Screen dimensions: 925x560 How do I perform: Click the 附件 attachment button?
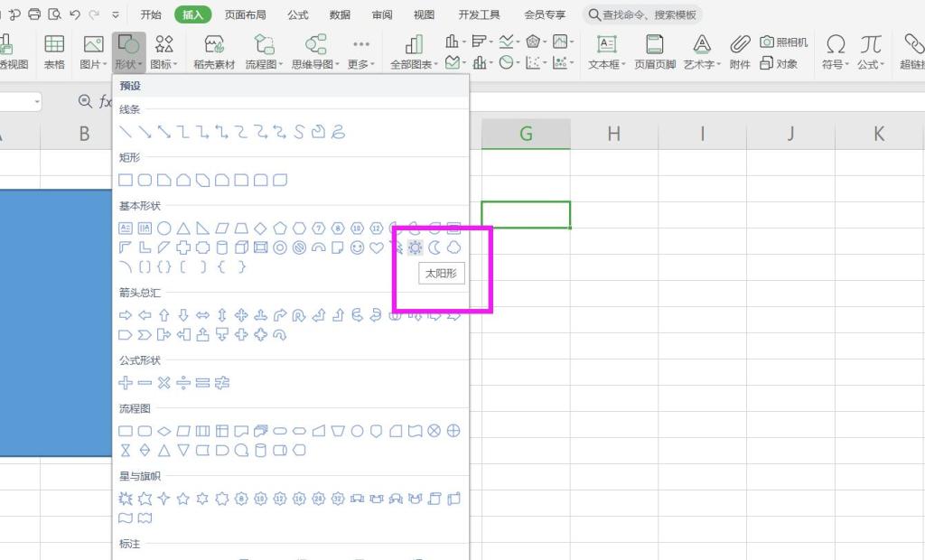point(740,52)
